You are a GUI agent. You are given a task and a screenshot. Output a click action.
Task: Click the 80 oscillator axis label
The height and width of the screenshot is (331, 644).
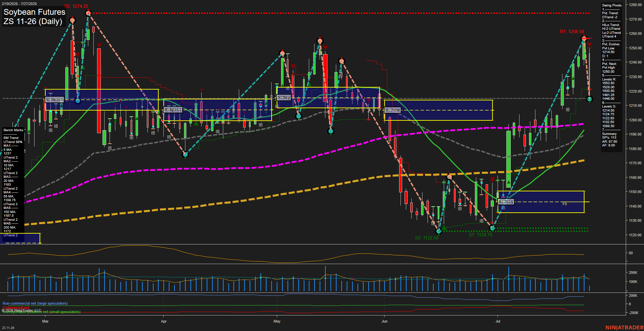pos(631,253)
